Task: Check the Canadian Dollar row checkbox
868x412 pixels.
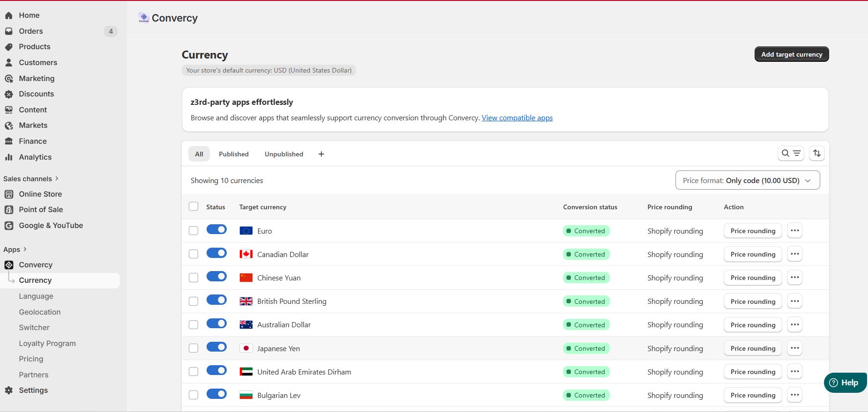Action: [193, 254]
